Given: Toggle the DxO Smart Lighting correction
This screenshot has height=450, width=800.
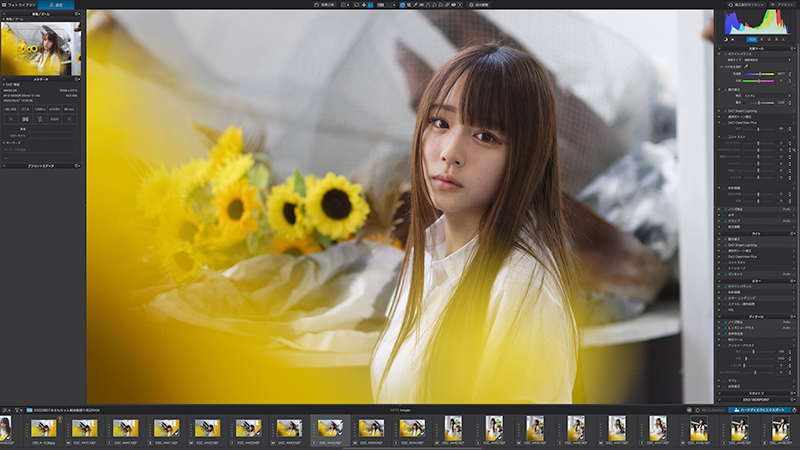Looking at the screenshot, I should [x=725, y=111].
